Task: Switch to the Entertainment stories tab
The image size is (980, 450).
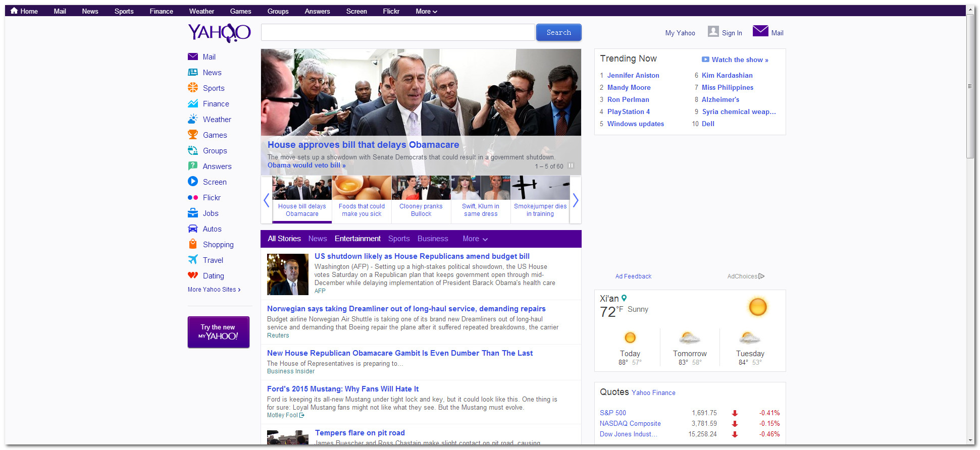Action: [x=357, y=239]
